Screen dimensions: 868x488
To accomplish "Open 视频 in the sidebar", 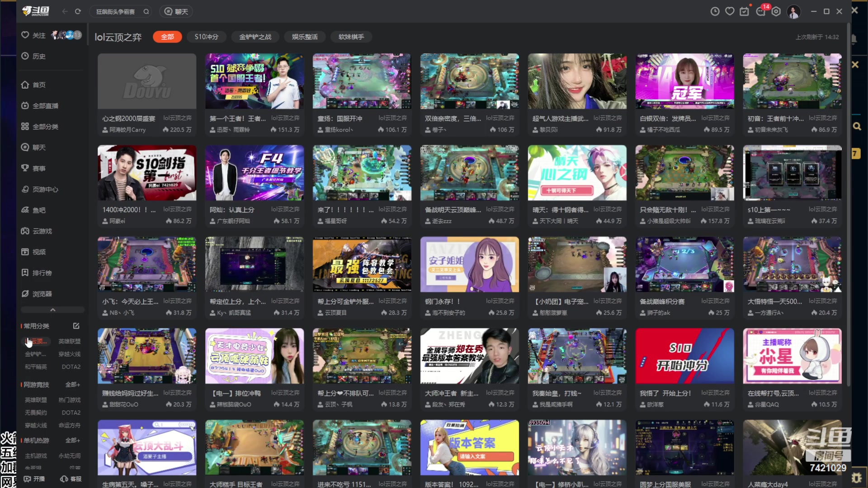I will pyautogui.click(x=33, y=252).
